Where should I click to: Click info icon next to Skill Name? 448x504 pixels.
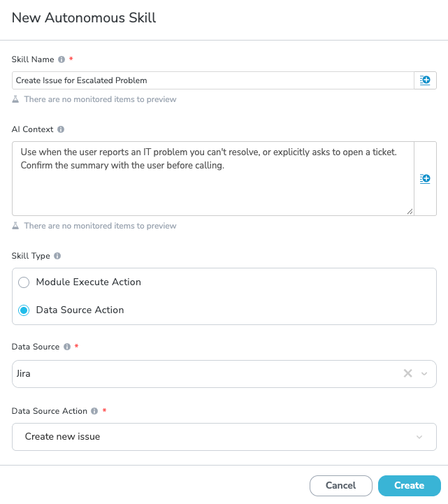point(62,59)
